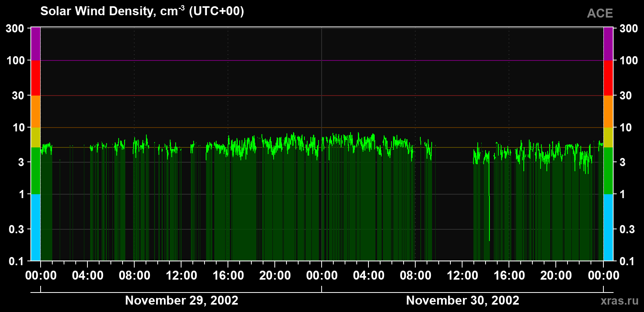Image resolution: width=644 pixels, height=312 pixels.
Task: Select the 100 label on the right axis
Action: 629,60
